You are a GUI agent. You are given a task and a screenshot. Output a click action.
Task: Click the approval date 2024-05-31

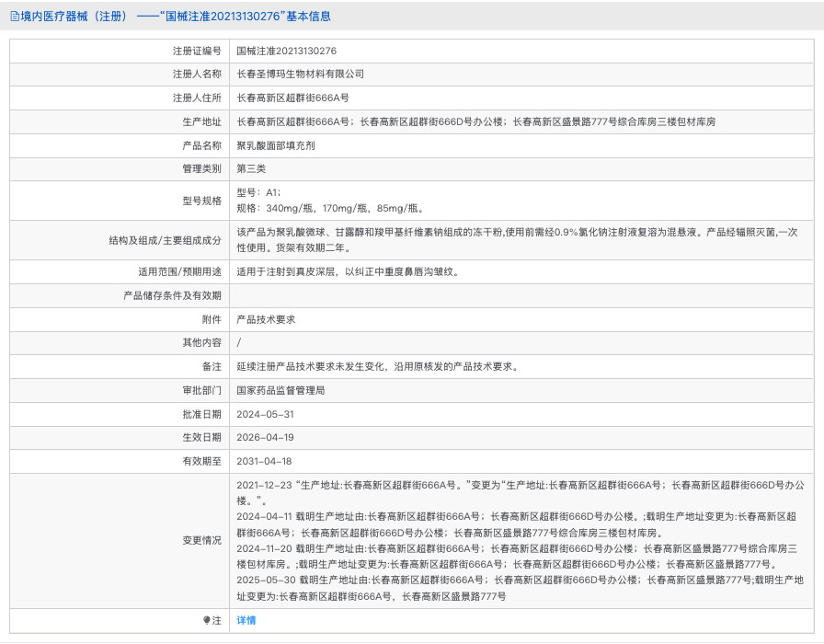pos(266,415)
